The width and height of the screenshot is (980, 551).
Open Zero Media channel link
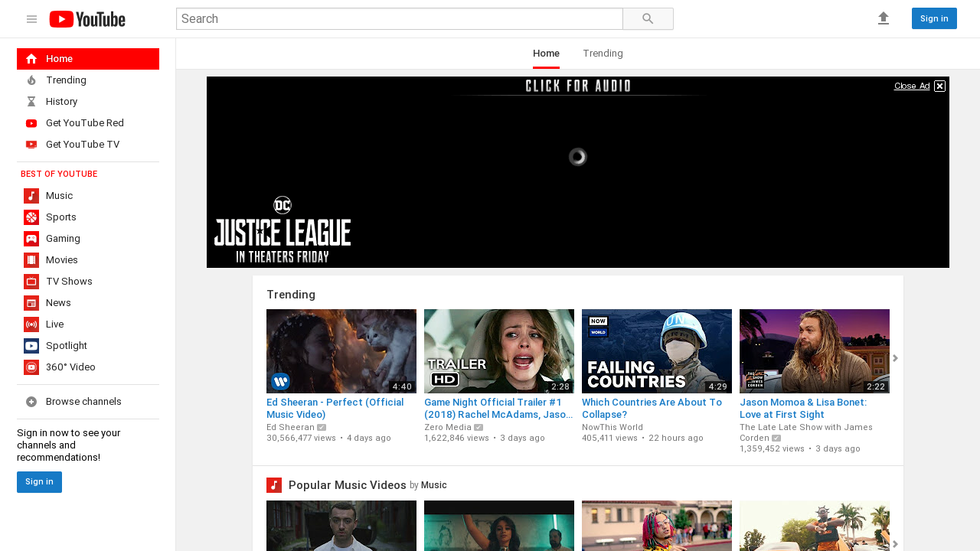(448, 427)
